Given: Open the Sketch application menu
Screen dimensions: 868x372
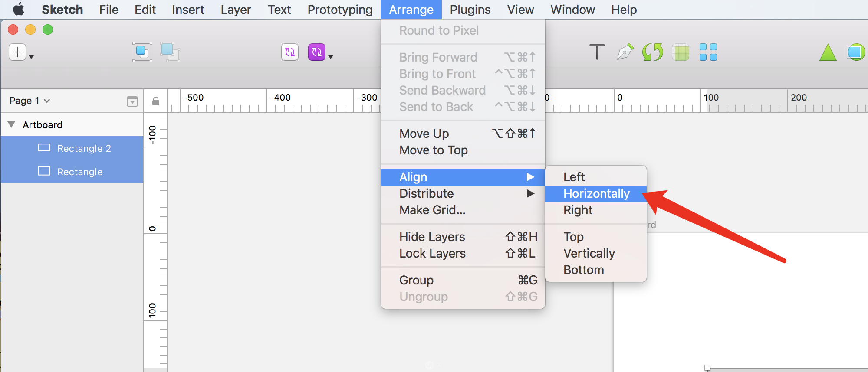Looking at the screenshot, I should point(62,10).
